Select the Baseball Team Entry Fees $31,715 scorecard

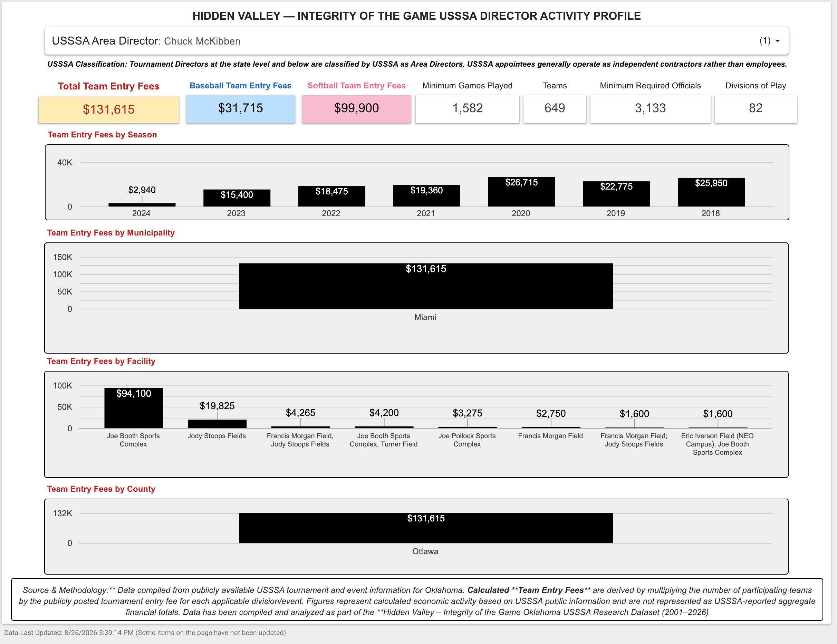point(241,109)
